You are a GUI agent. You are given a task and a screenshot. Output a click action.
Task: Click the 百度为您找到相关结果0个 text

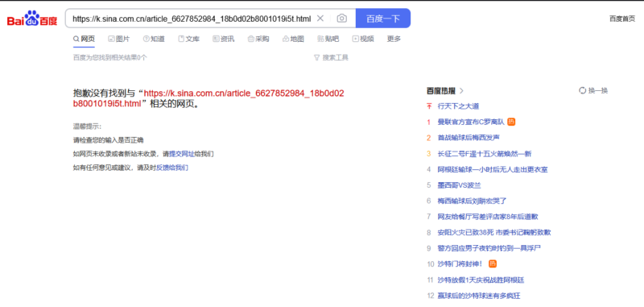point(109,57)
